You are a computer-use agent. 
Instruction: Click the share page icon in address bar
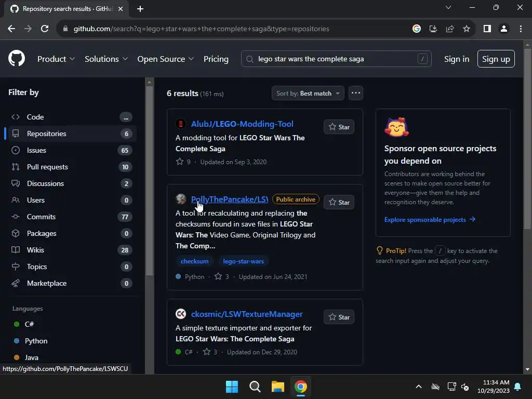[x=450, y=29]
